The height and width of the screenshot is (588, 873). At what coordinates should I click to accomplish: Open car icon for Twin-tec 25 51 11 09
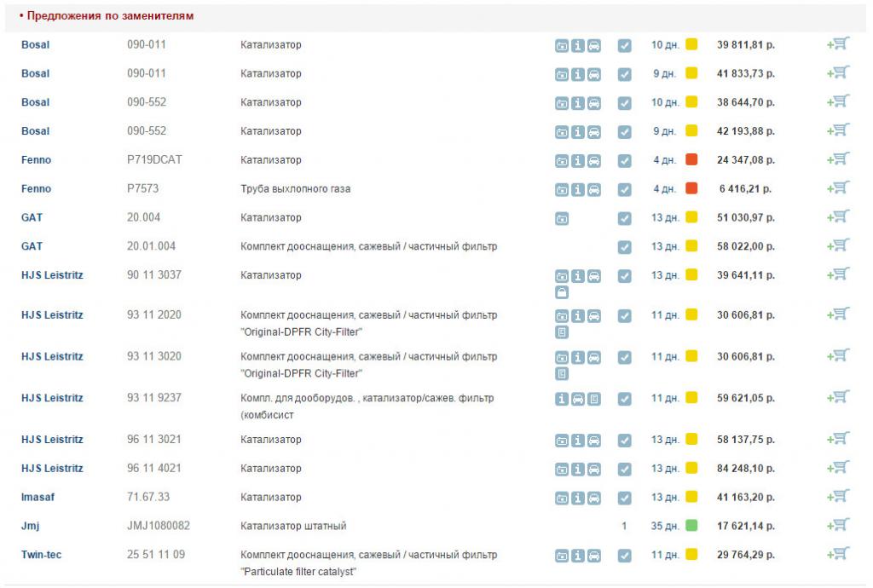pyautogui.click(x=594, y=555)
